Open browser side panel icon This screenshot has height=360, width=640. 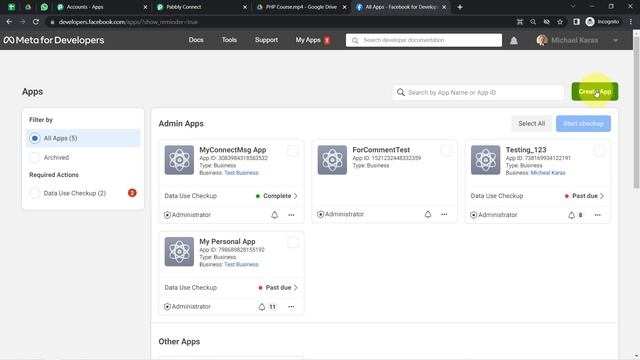576,22
